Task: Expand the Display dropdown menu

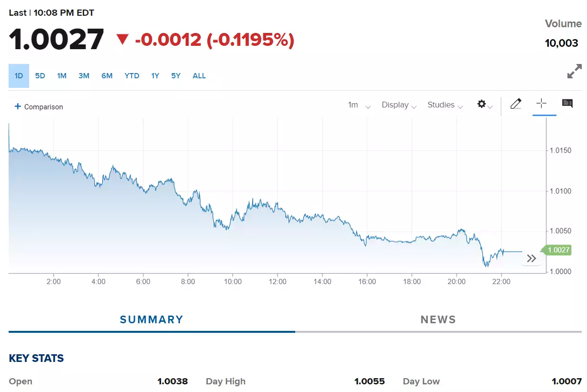Action: pyautogui.click(x=399, y=105)
